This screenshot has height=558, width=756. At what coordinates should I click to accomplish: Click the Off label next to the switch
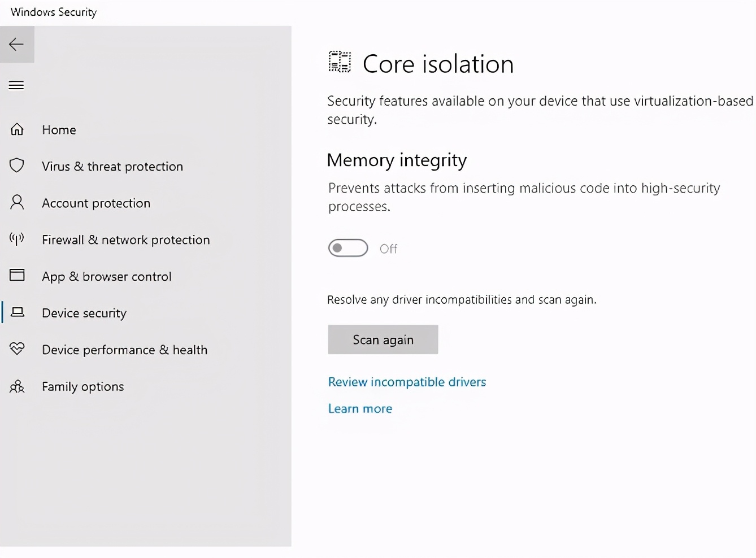pos(389,248)
